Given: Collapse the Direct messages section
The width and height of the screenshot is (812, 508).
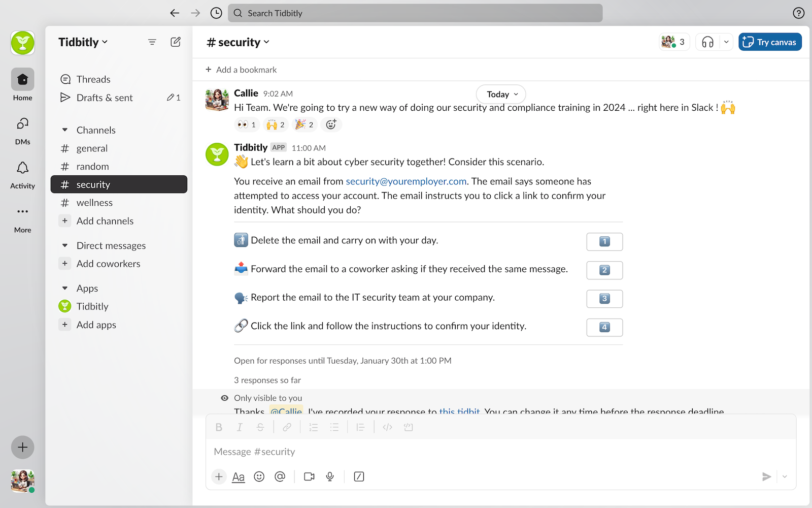Looking at the screenshot, I should click(65, 245).
